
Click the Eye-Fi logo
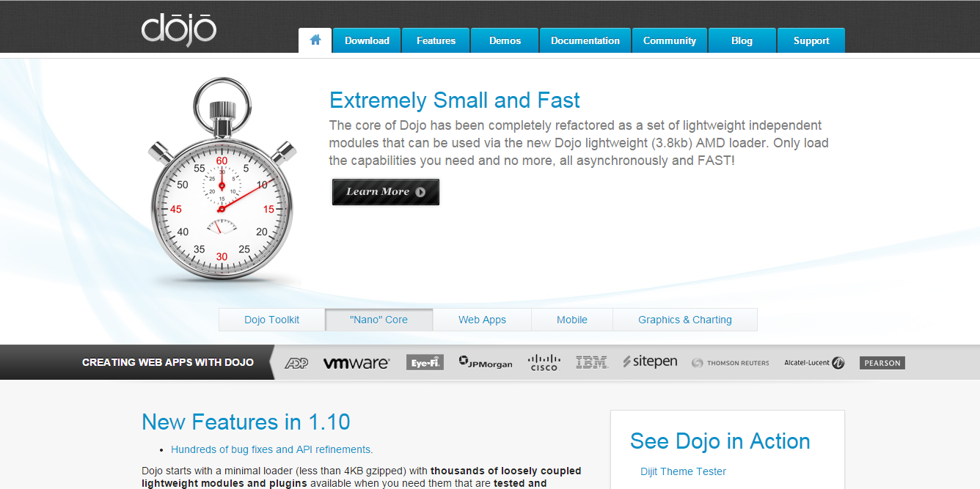click(425, 362)
